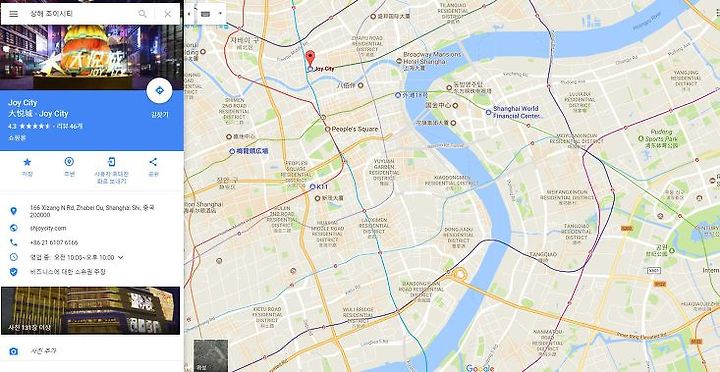Screen dimensions: 720x372
Task: Collapse the side panel with the arrow
Action: [189, 14]
